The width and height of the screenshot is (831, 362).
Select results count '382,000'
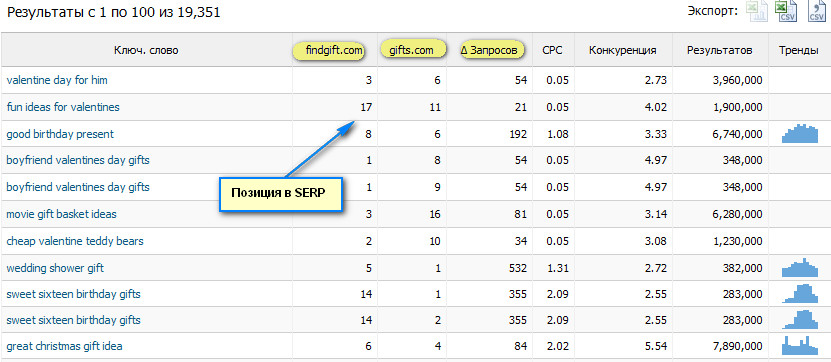point(741,268)
